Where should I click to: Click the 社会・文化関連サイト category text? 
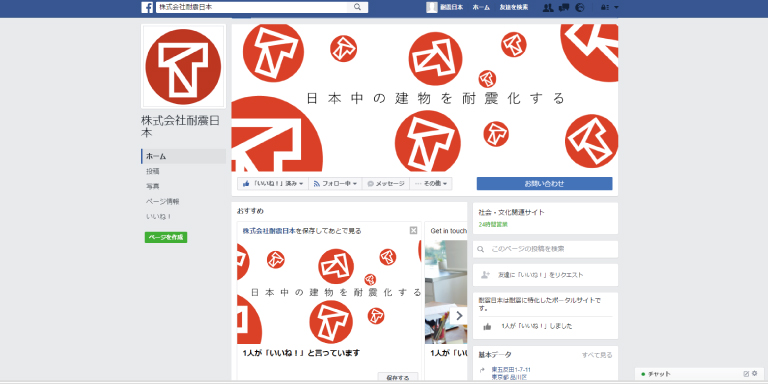click(511, 213)
